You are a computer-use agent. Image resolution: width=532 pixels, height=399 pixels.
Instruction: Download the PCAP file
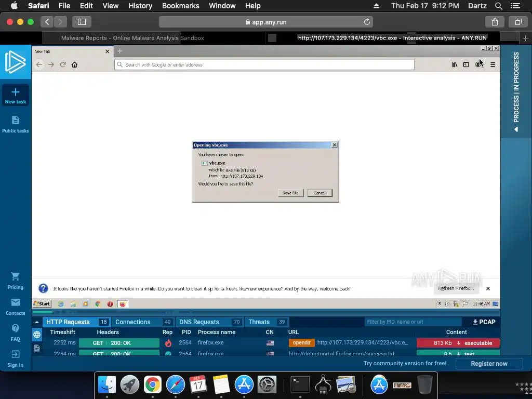coord(484,322)
